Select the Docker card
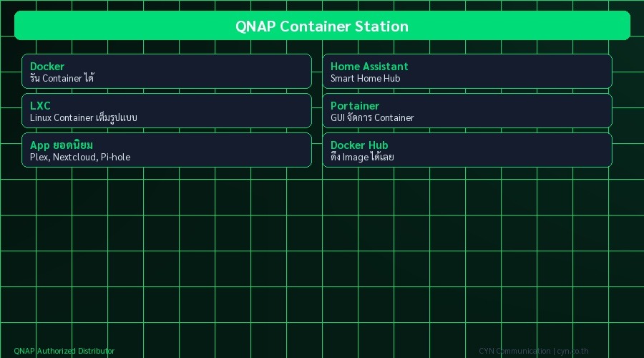644x358 pixels. [167, 71]
